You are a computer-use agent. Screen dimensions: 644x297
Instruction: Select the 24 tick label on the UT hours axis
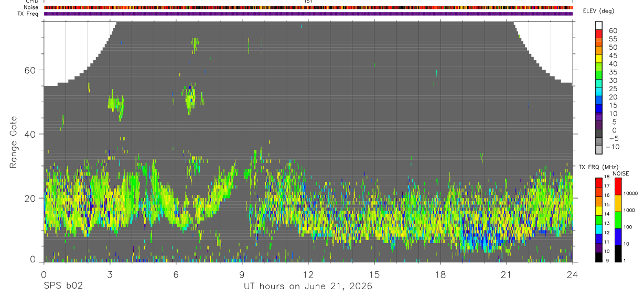point(573,274)
